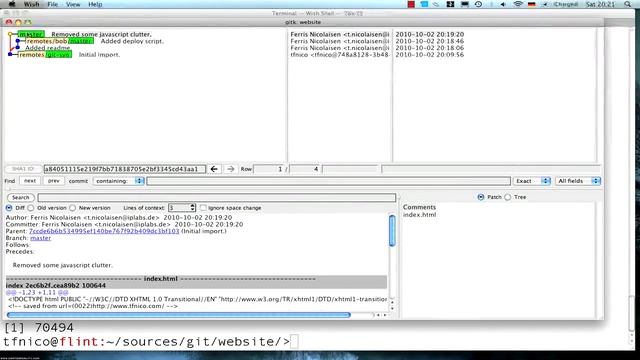
Task: Focus the Search text input field
Action: pos(217,198)
